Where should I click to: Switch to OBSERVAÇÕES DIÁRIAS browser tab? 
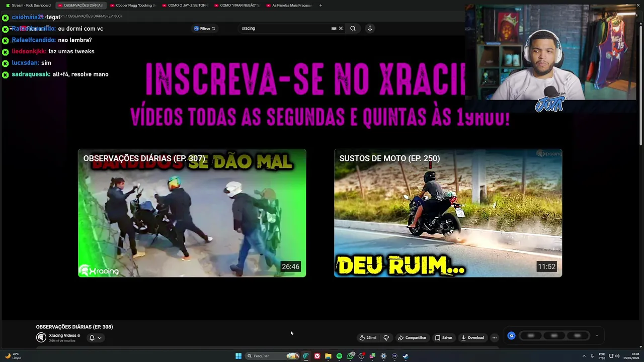[80, 5]
